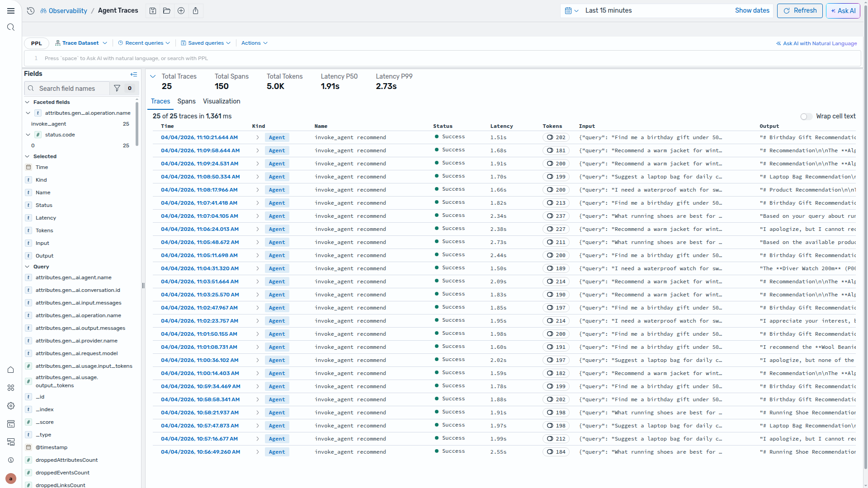Click the fields panel resize handle
Viewport: 868px width, 488px height.
tap(143, 286)
